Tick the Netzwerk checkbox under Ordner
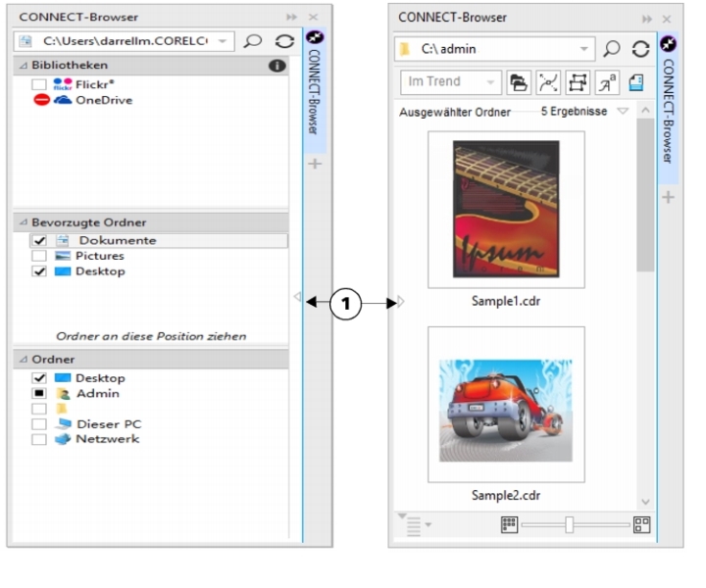 pos(40,439)
